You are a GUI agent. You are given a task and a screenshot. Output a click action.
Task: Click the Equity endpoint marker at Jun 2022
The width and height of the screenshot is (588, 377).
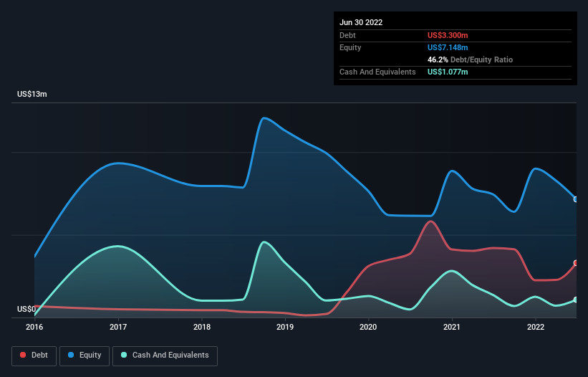coord(576,199)
